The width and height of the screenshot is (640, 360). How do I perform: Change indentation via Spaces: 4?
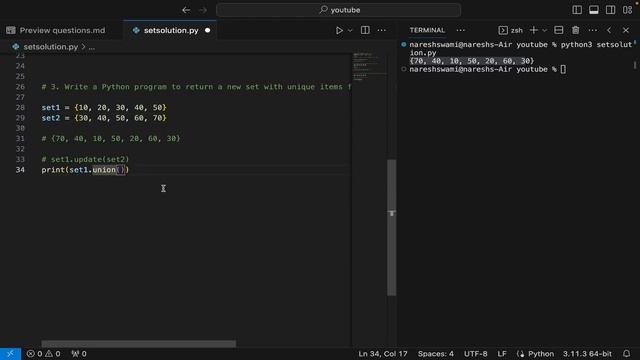[x=436, y=354]
